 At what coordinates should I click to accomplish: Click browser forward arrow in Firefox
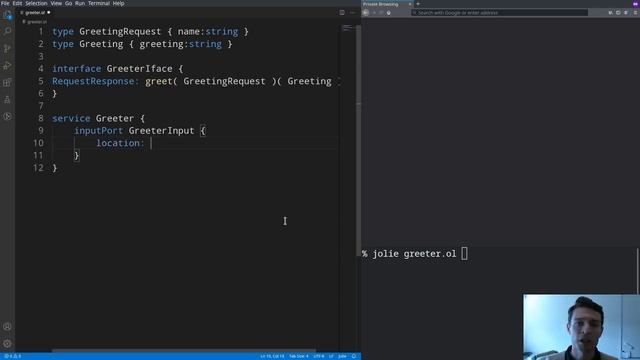[x=374, y=13]
